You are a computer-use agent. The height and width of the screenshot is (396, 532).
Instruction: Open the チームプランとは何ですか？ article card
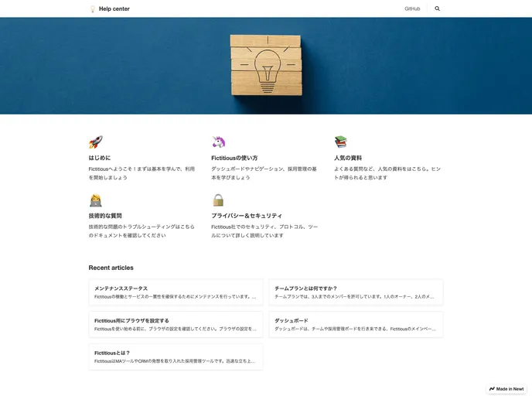point(356,292)
